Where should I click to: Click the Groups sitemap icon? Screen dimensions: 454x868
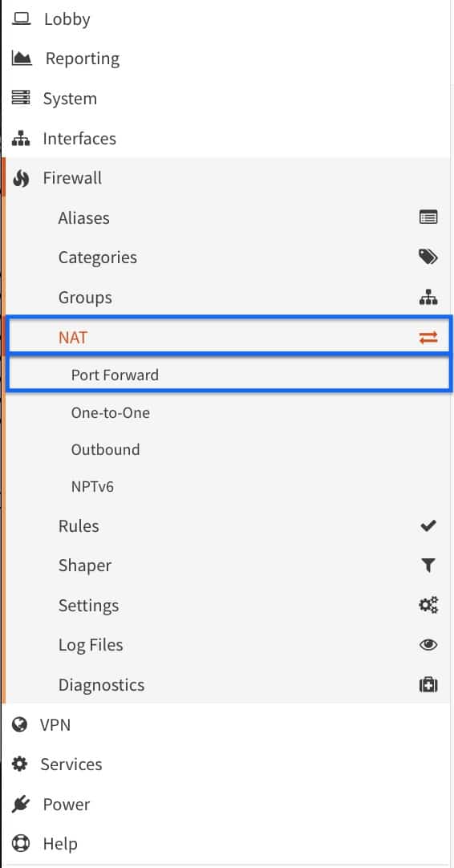(428, 298)
